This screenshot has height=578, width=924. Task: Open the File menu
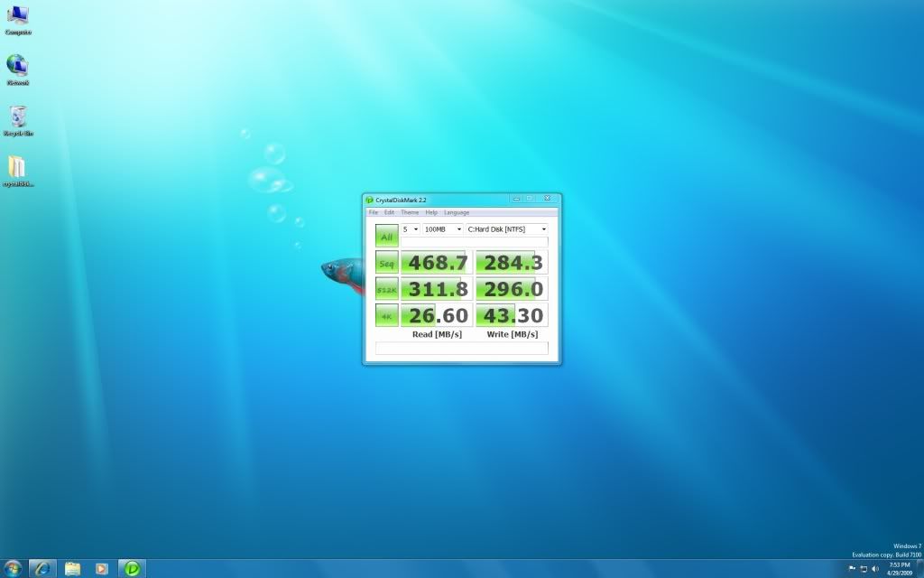pyautogui.click(x=374, y=212)
